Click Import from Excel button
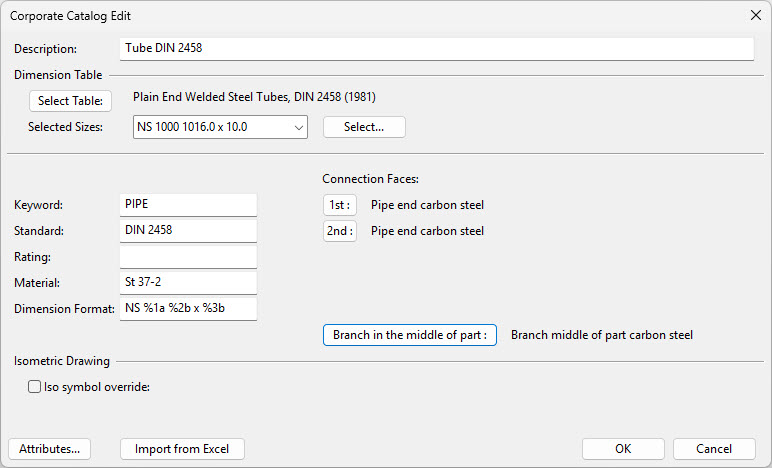The height and width of the screenshot is (468, 772). pos(182,449)
